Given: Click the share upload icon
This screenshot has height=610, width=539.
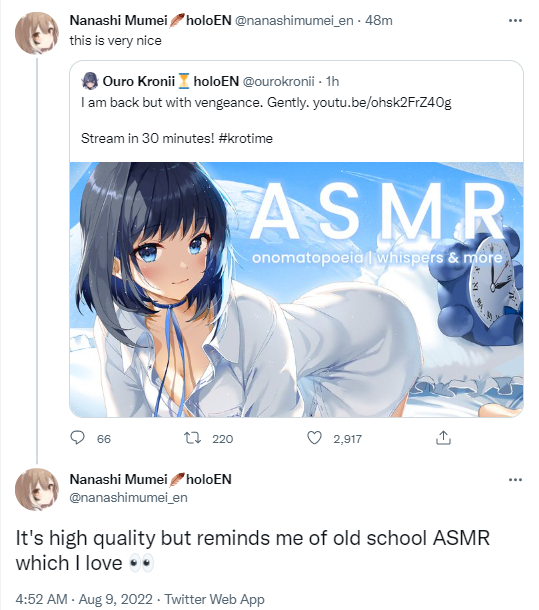Looking at the screenshot, I should click(x=443, y=438).
